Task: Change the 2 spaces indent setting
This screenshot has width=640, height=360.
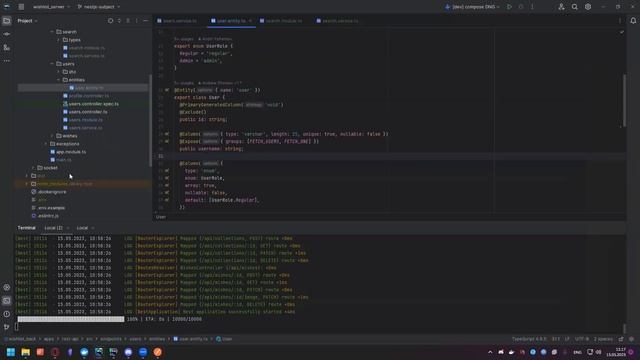Action: point(603,339)
